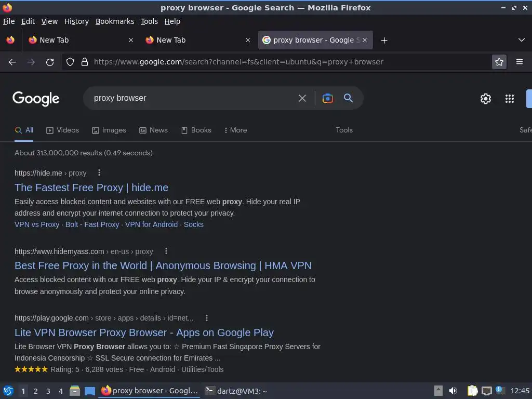This screenshot has width=532, height=399.
Task: Open The Fastest Free Proxy hide.me result
Action: (91, 188)
